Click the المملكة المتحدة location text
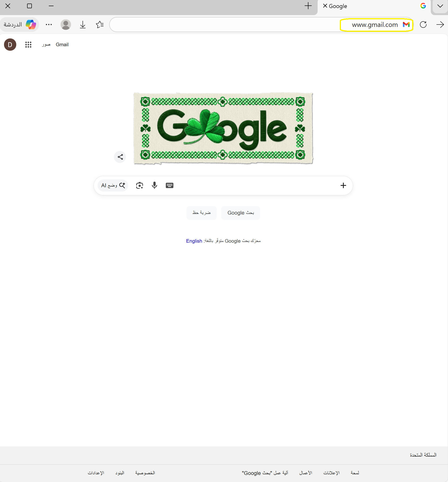The image size is (448, 482). 423,455
